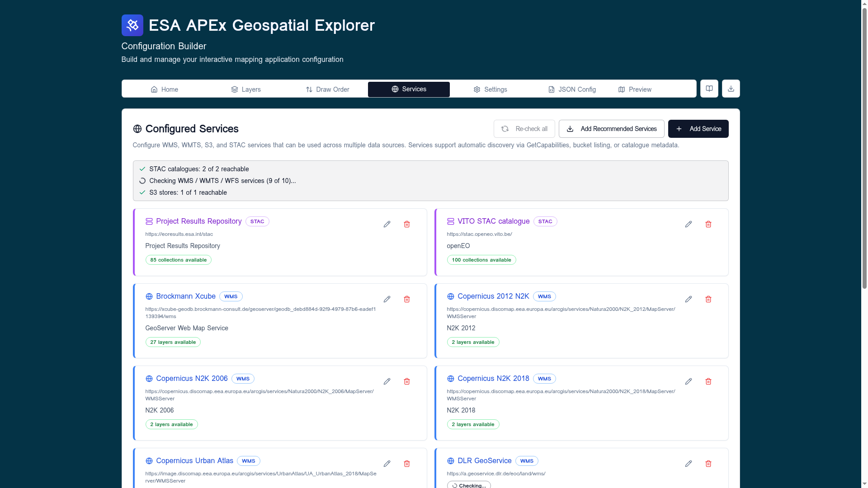Viewport: 868px width, 488px height.
Task: Click the ESA APEx satellite logo icon
Action: (x=132, y=25)
